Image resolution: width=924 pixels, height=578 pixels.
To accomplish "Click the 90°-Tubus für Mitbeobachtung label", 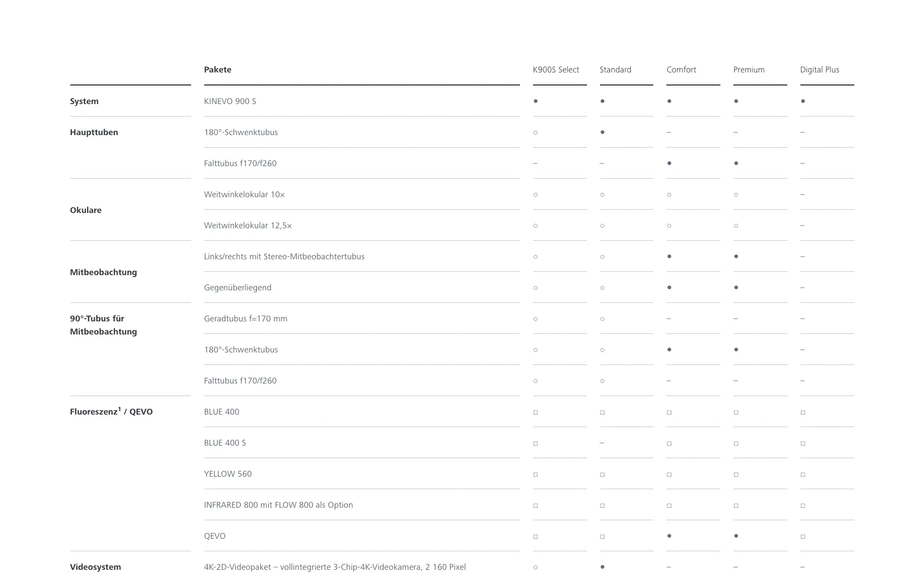I will click(103, 325).
